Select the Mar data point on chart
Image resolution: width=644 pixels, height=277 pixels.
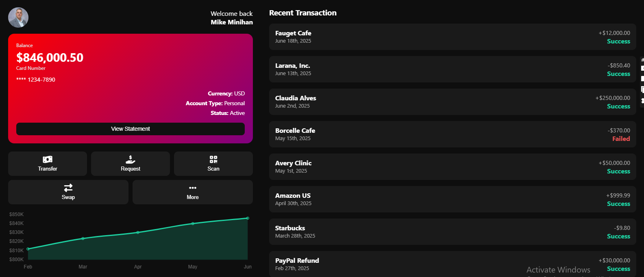tap(83, 238)
